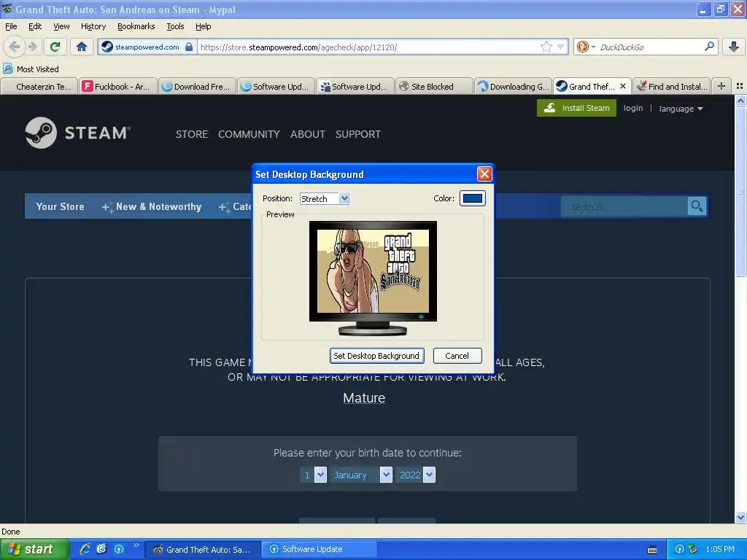This screenshot has width=747, height=560.
Task: Open the Position Stretch dropdown
Action: [x=325, y=198]
